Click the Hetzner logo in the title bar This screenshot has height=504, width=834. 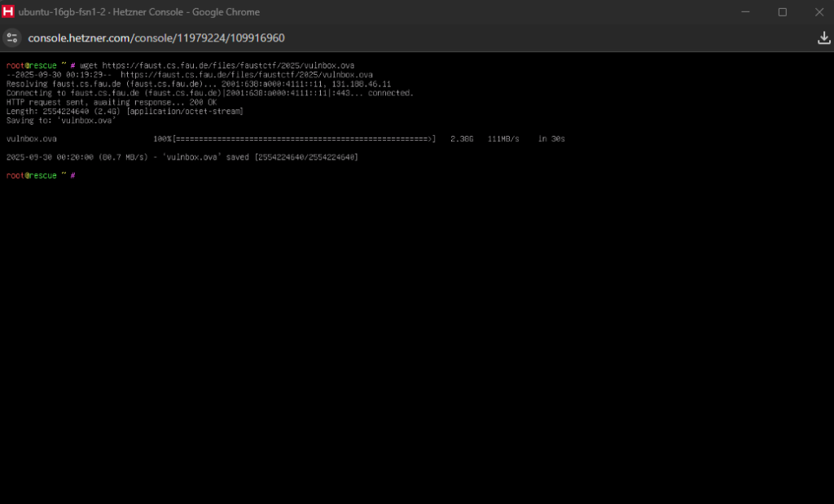coord(8,12)
